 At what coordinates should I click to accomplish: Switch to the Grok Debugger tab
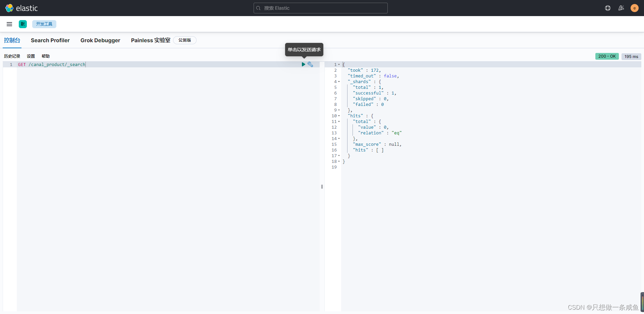coord(100,40)
